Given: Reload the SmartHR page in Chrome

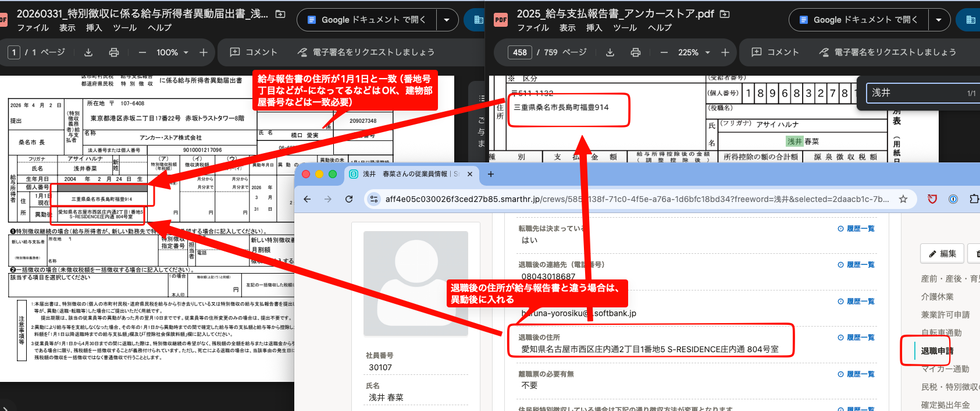Looking at the screenshot, I should point(349,199).
